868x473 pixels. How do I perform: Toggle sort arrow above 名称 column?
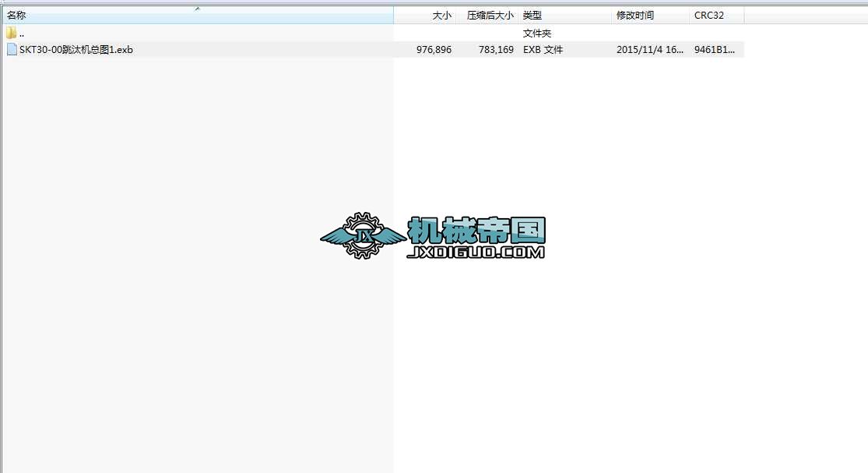[197, 9]
